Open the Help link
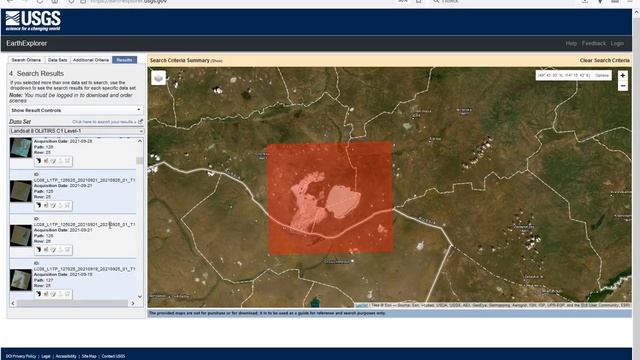This screenshot has width=640, height=360. pos(571,43)
